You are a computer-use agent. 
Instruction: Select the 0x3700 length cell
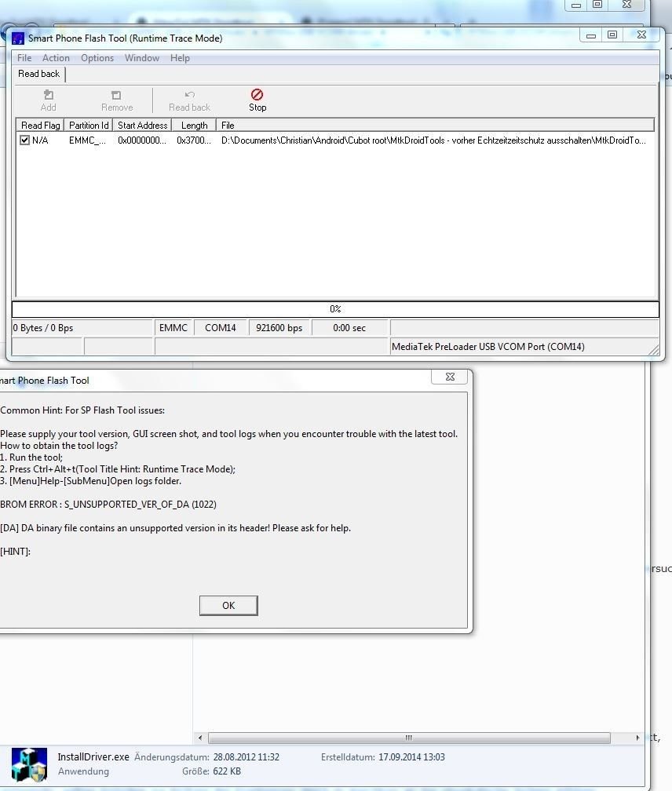194,140
